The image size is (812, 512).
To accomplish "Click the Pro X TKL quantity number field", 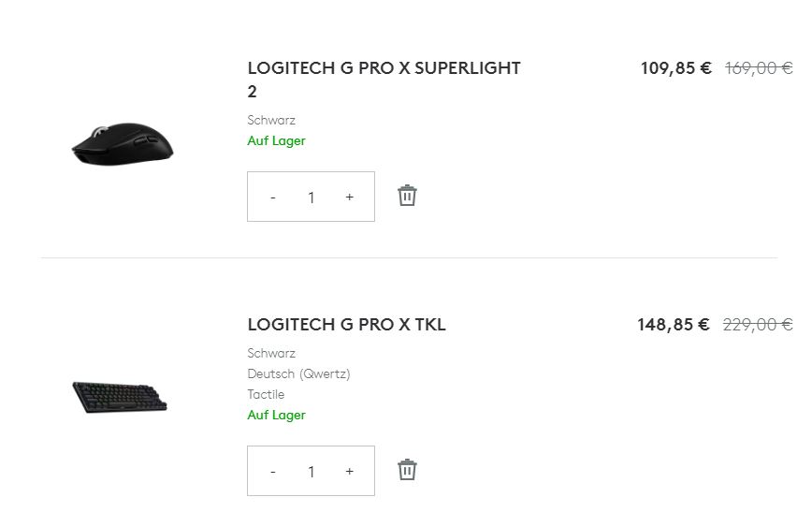I will pyautogui.click(x=312, y=472).
